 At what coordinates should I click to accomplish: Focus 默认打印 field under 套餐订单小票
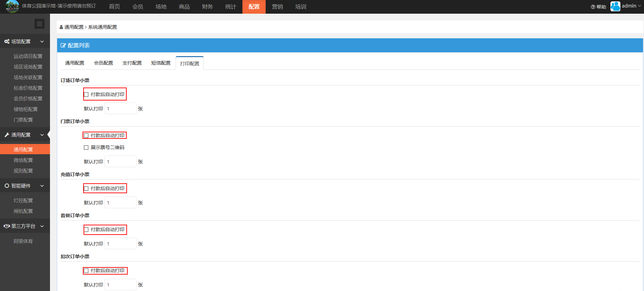point(121,244)
